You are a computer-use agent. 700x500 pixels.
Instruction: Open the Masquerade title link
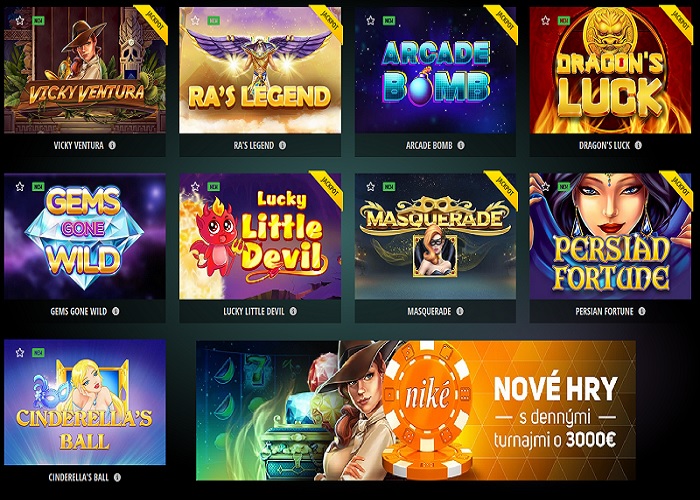coord(429,312)
